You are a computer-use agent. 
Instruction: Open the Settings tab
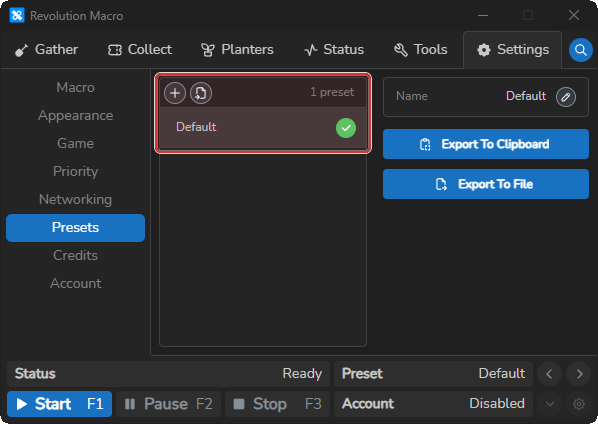tap(513, 50)
